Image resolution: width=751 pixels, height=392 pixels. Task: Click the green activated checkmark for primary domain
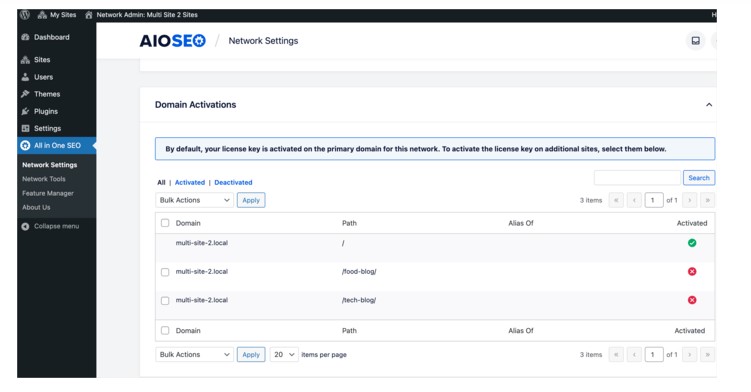(692, 243)
